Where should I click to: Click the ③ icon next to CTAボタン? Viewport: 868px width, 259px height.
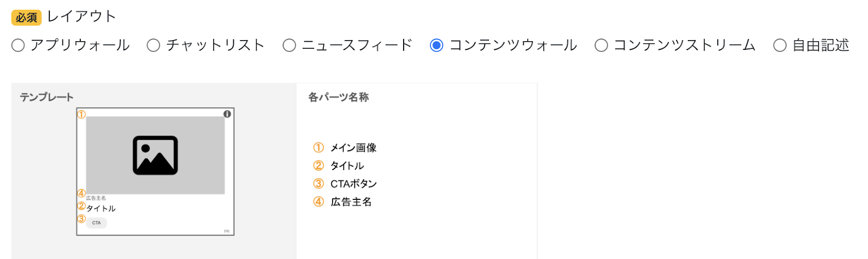click(318, 184)
